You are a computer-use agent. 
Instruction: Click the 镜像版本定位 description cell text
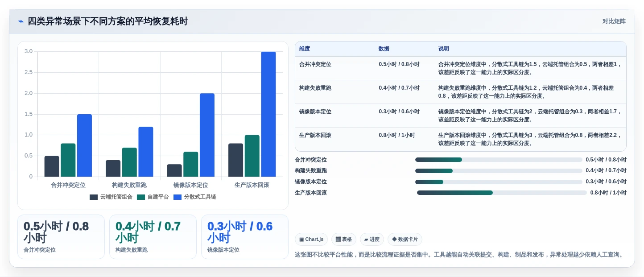[530, 116]
